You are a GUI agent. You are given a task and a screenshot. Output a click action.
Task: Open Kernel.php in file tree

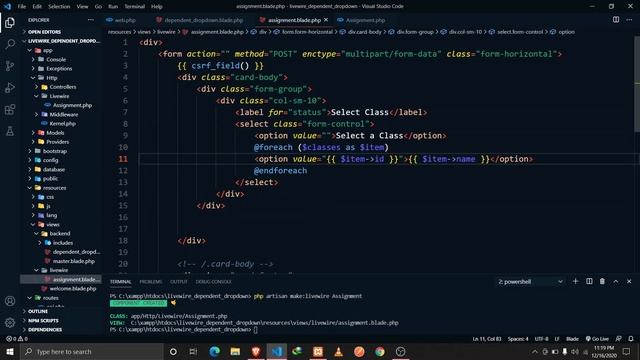click(x=61, y=124)
